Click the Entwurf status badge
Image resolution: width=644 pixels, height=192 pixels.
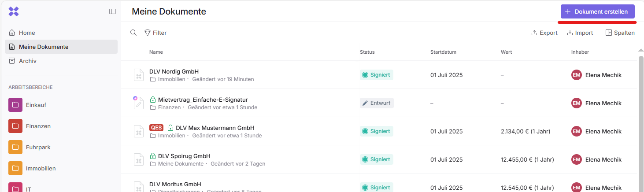point(377,103)
